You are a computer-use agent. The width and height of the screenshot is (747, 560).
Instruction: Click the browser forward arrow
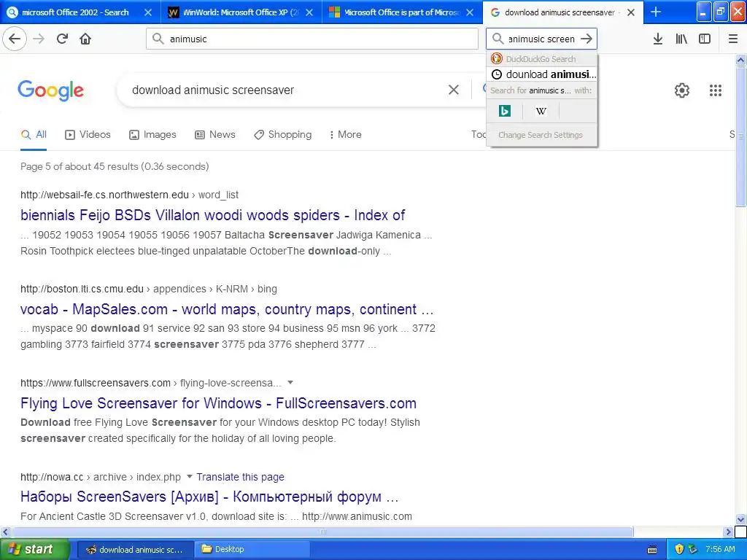coord(39,39)
